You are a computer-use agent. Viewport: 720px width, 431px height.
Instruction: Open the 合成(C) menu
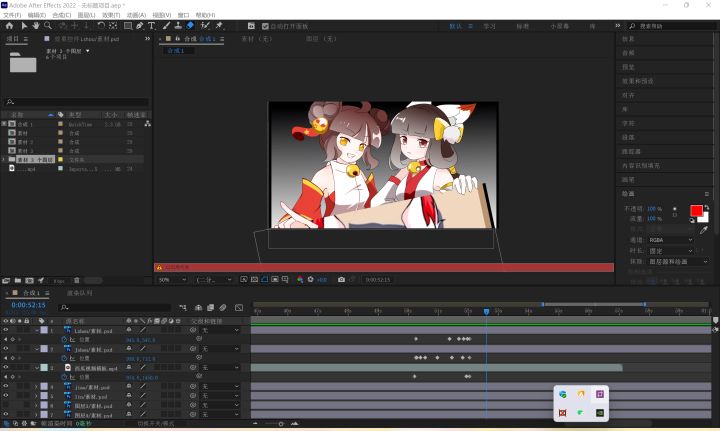[x=61, y=16]
